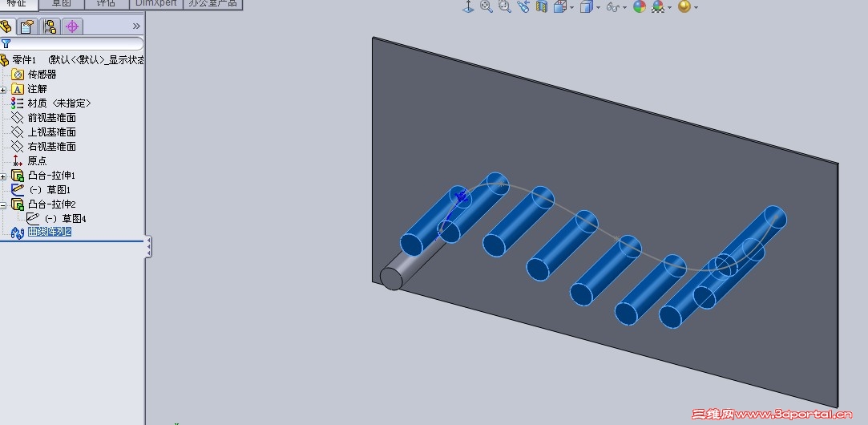Click the View Orientation cube icon
This screenshot has width=868, height=425.
pyautogui.click(x=560, y=6)
